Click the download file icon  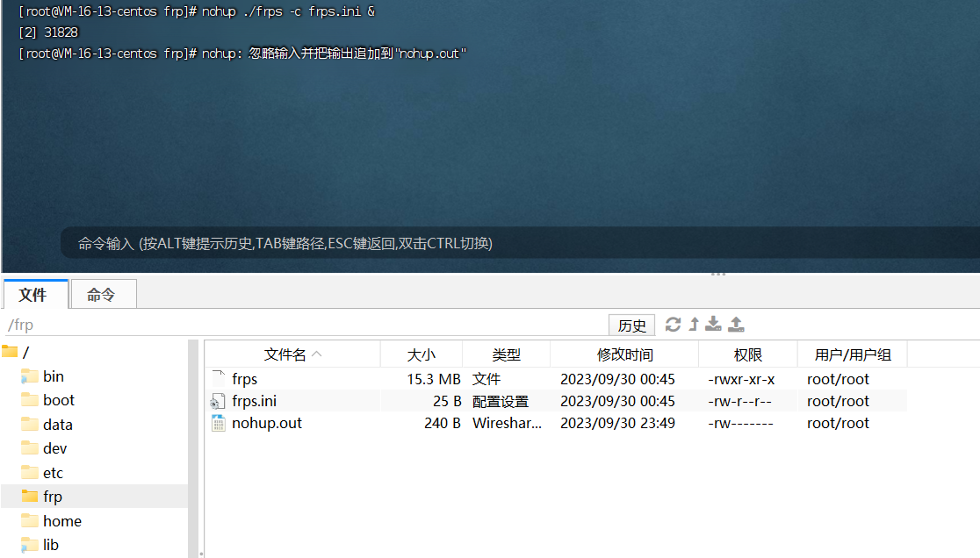713,325
